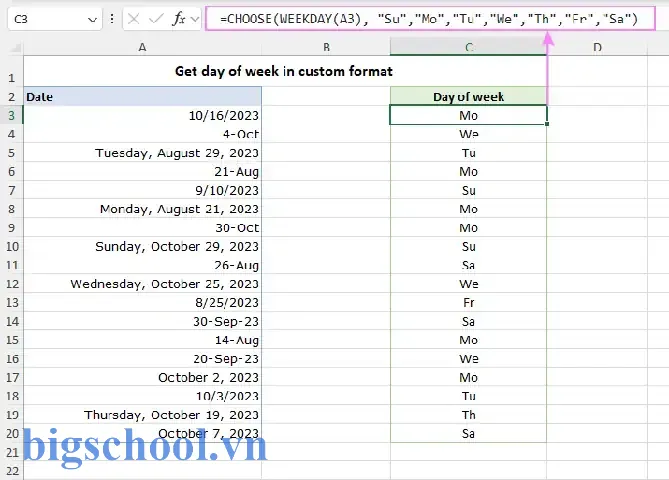669x480 pixels.
Task: Select row 1 header
Action: pos(12,71)
